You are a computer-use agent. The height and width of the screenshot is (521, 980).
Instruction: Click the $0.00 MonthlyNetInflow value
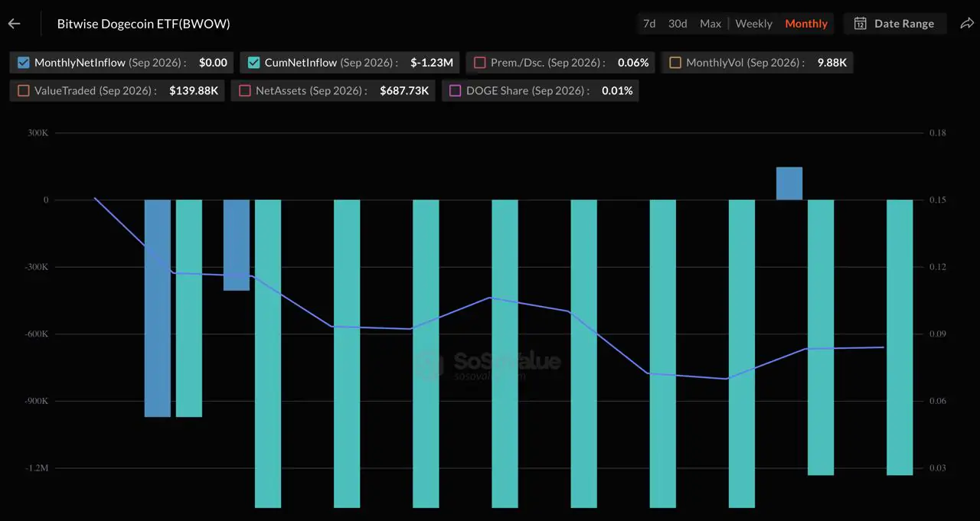(213, 63)
